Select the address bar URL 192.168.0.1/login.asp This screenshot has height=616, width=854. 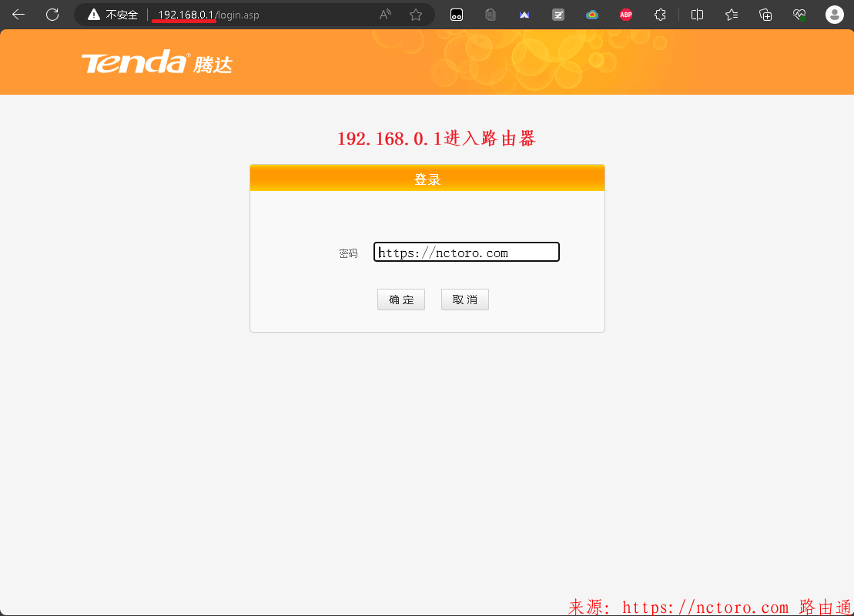(x=209, y=15)
